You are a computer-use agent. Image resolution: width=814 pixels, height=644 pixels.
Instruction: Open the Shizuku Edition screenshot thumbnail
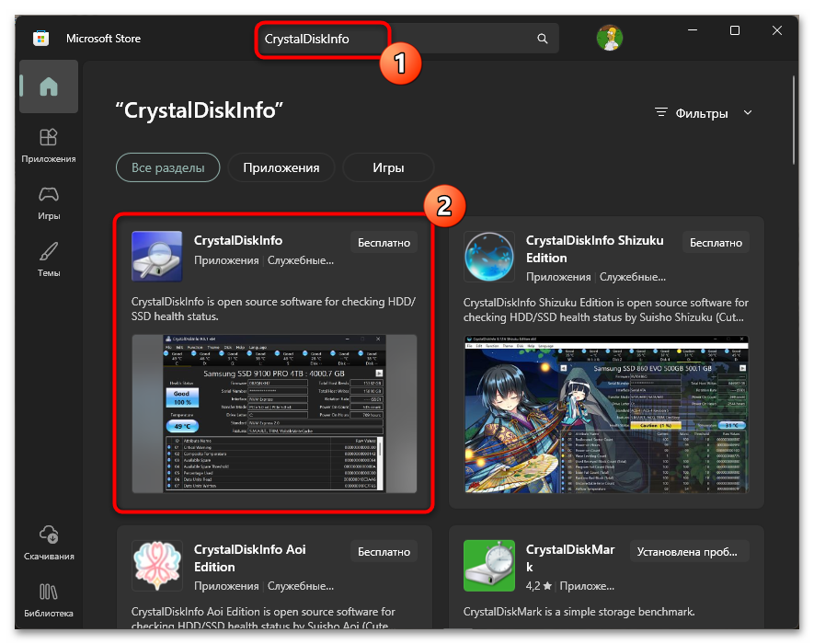pos(606,414)
